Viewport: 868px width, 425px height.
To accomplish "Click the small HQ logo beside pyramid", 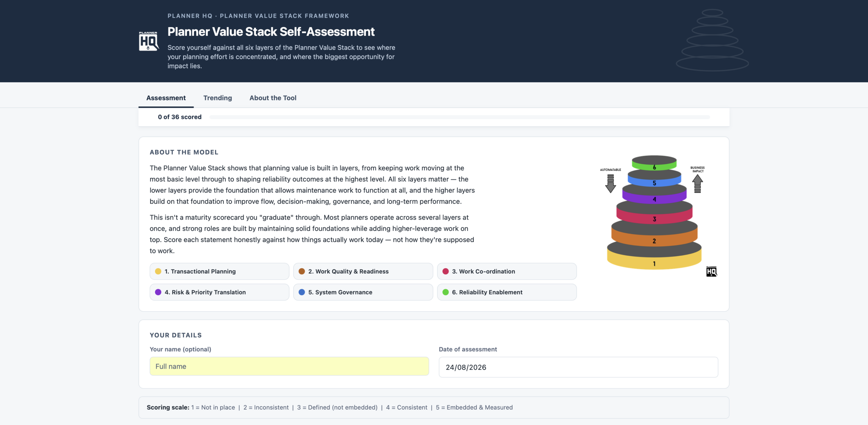I will click(712, 271).
